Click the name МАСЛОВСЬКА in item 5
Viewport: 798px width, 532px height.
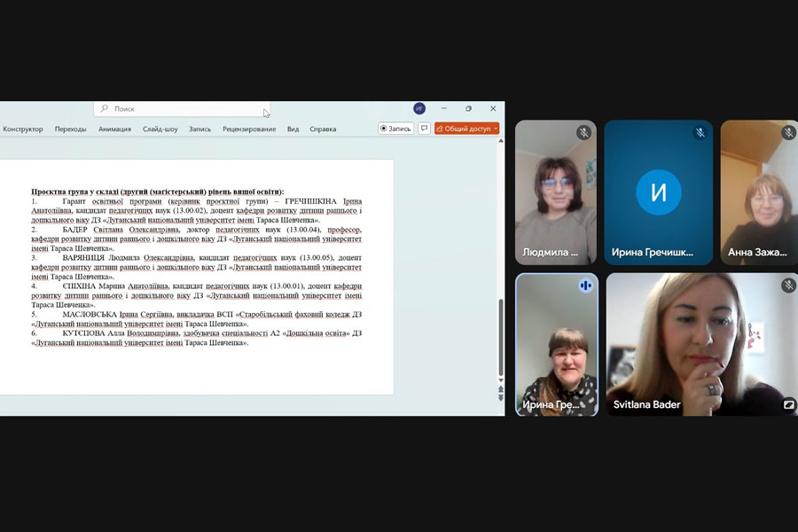pyautogui.click(x=90, y=314)
